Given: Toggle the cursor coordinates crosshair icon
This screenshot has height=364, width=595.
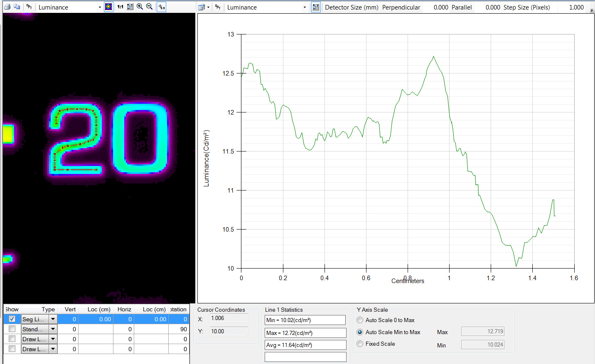Looking at the screenshot, I should pyautogui.click(x=161, y=7).
